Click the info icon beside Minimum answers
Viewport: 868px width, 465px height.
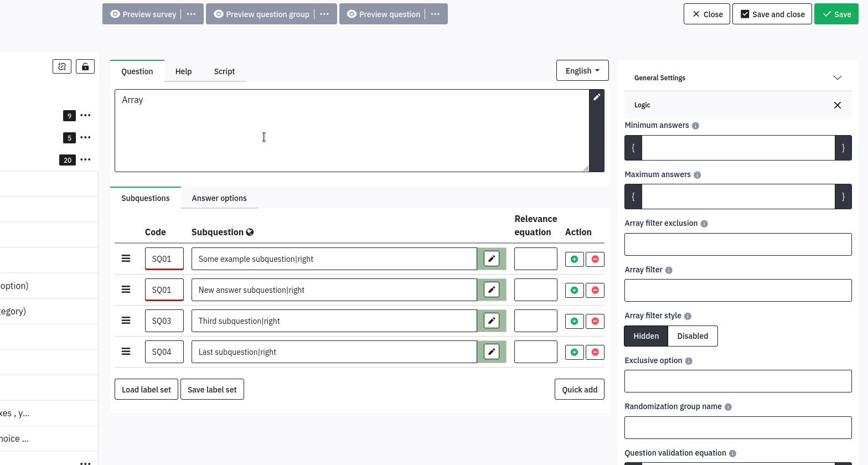tap(695, 126)
